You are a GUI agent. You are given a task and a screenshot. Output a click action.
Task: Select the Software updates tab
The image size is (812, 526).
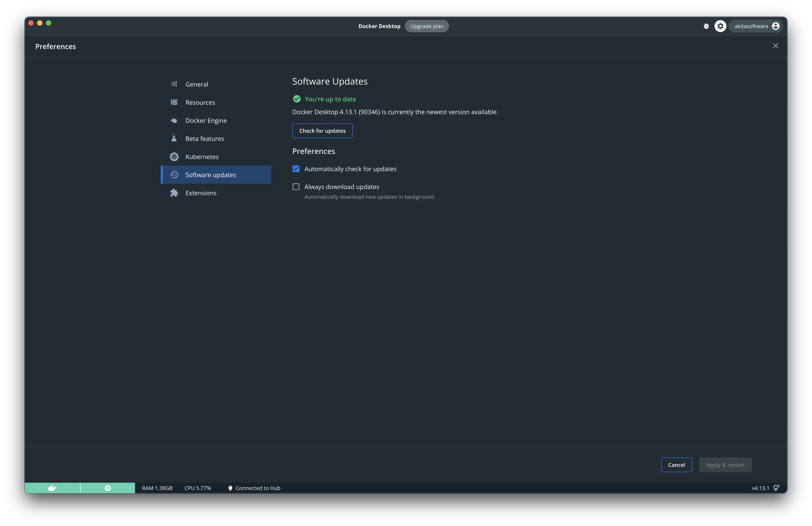[211, 175]
